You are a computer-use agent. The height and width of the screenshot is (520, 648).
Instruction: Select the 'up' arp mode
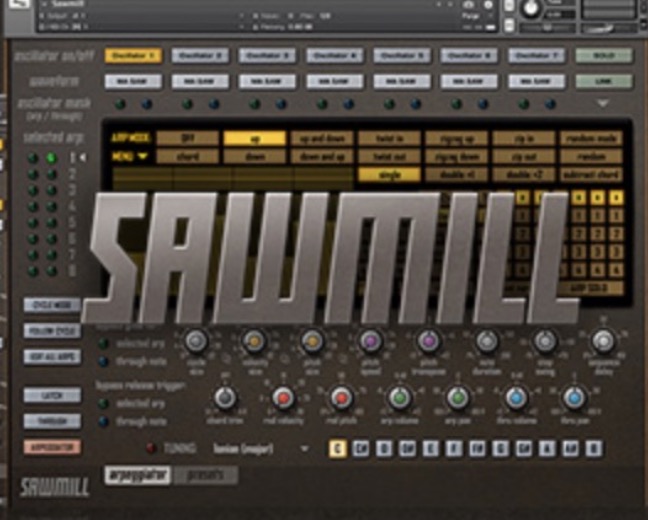coord(255,138)
